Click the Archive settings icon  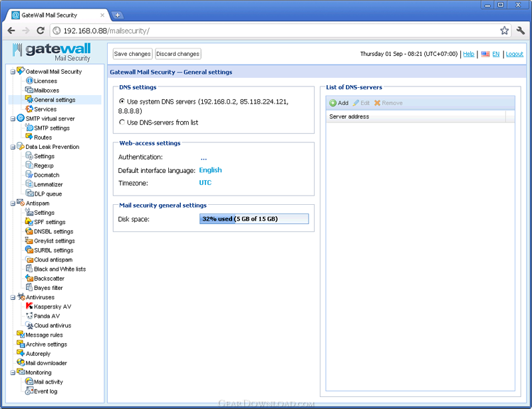coord(21,344)
